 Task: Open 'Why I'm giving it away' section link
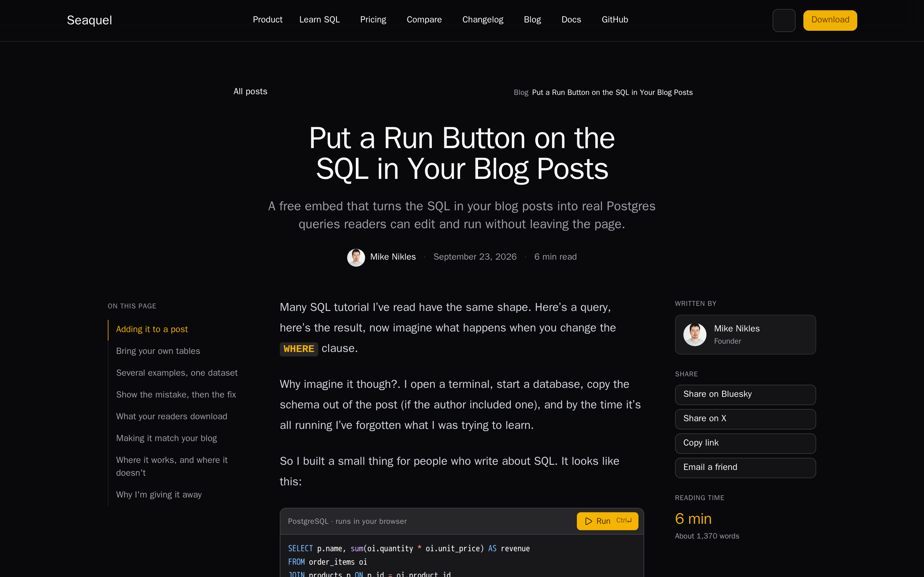[x=159, y=495]
